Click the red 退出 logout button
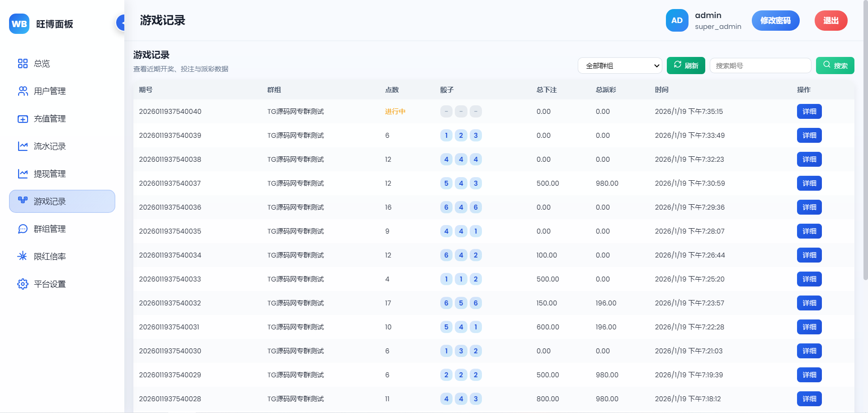Image resolution: width=868 pixels, height=413 pixels. coord(830,21)
